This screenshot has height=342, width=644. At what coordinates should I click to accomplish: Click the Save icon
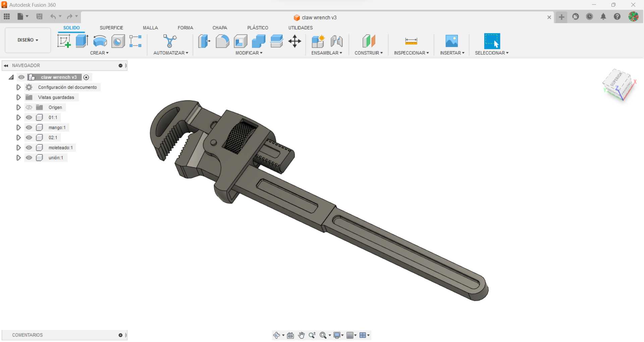pyautogui.click(x=39, y=16)
